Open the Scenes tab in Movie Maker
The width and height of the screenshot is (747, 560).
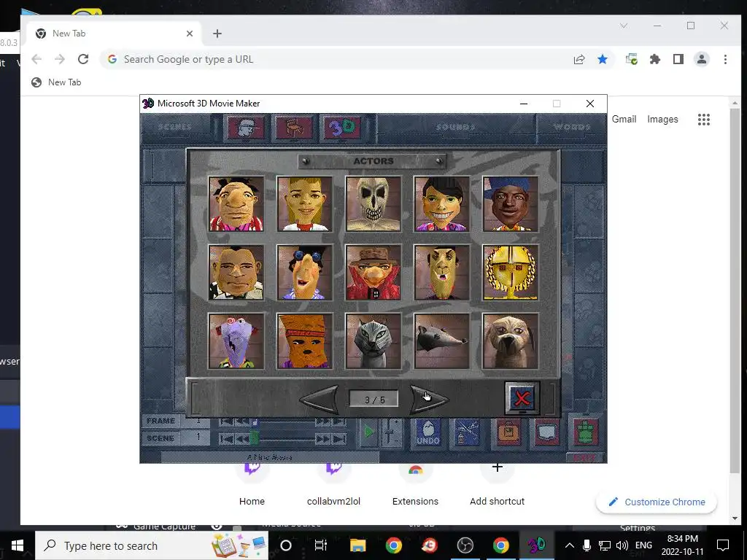(175, 127)
